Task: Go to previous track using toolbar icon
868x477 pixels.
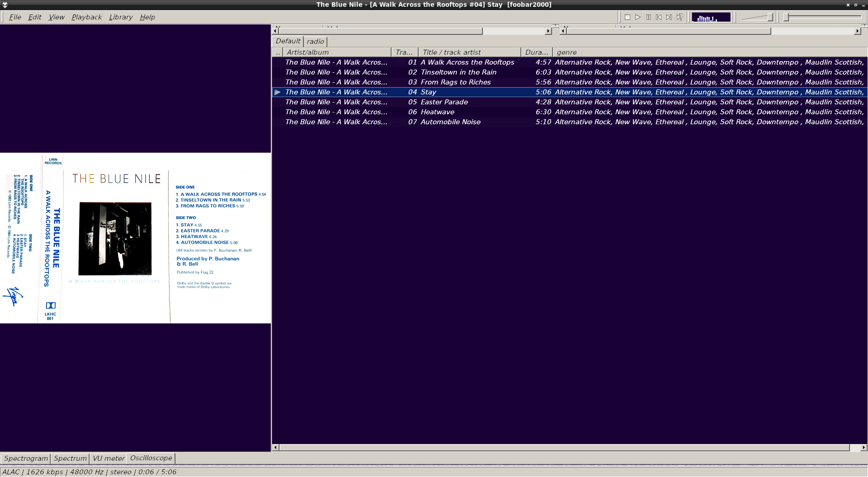Action: pyautogui.click(x=659, y=17)
